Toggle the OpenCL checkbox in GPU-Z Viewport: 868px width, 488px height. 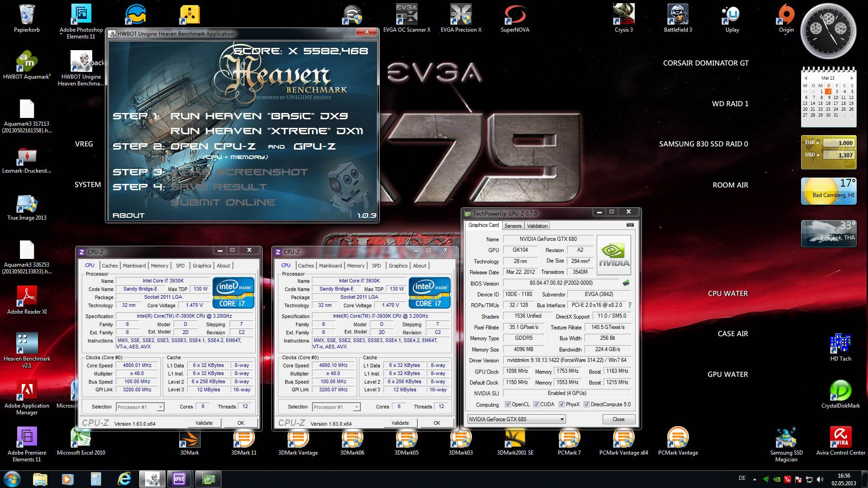click(508, 404)
